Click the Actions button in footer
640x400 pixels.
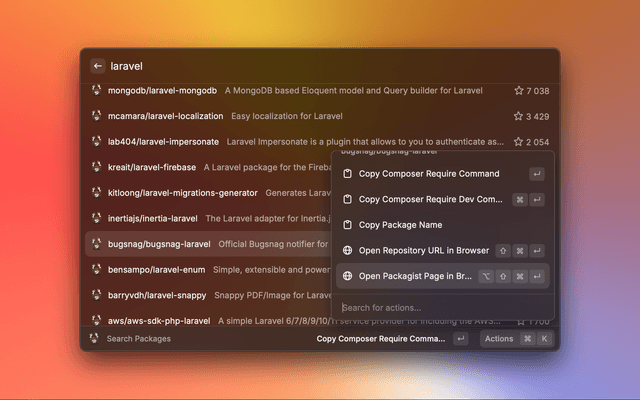point(499,339)
